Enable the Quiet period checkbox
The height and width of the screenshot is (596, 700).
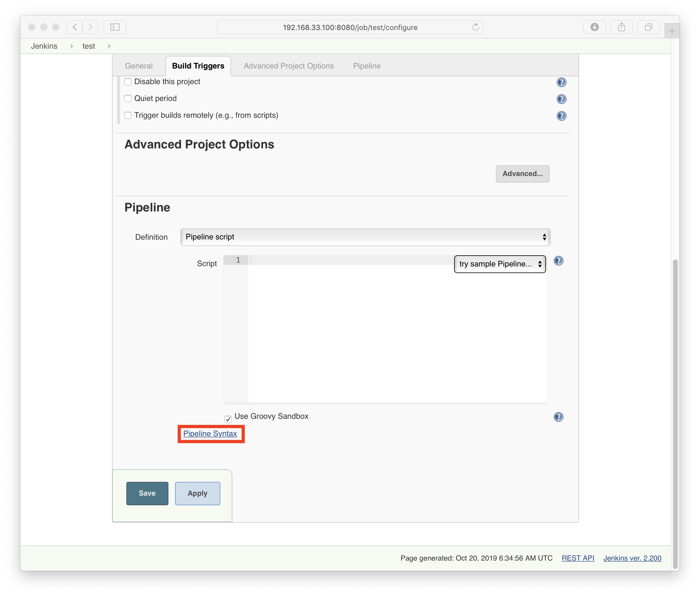tap(128, 99)
